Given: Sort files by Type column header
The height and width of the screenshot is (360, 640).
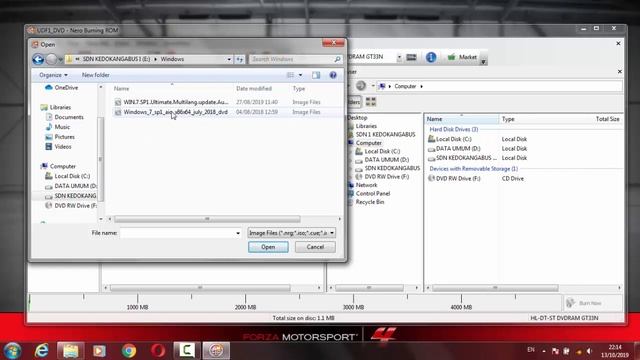Looking at the screenshot, I should [x=299, y=89].
